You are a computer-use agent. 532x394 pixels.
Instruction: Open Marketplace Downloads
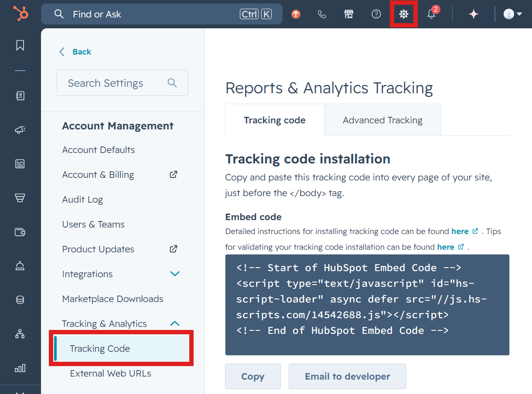click(113, 299)
